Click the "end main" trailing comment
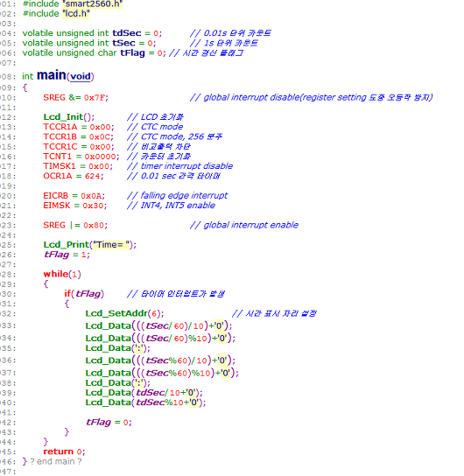Viewport: 464px width, 476px height. [56, 461]
